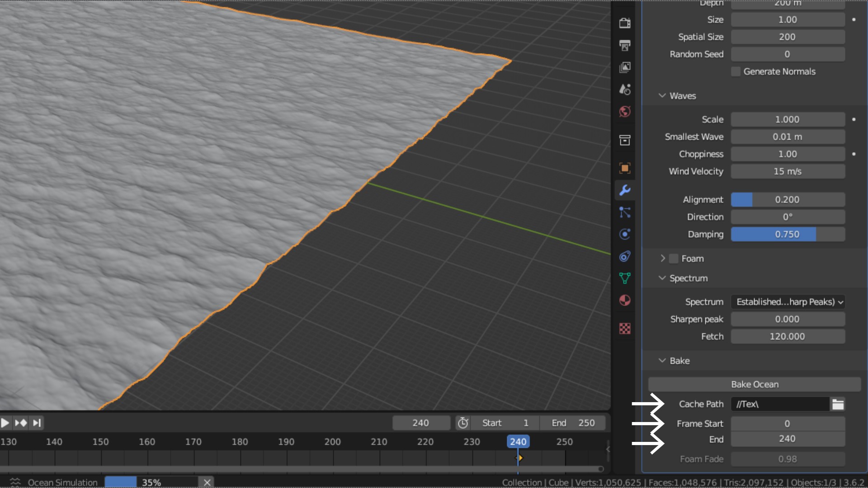Viewport: 868px width, 488px height.
Task: Open the World properties tab
Action: click(x=625, y=112)
